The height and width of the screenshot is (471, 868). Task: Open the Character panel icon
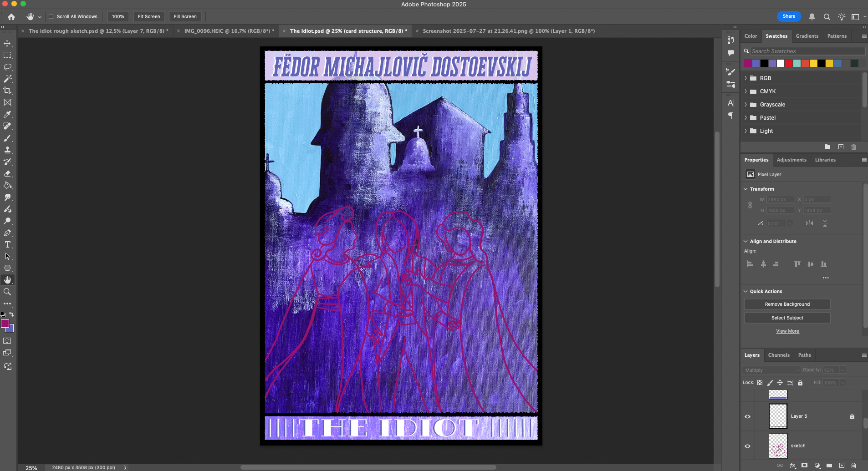731,103
